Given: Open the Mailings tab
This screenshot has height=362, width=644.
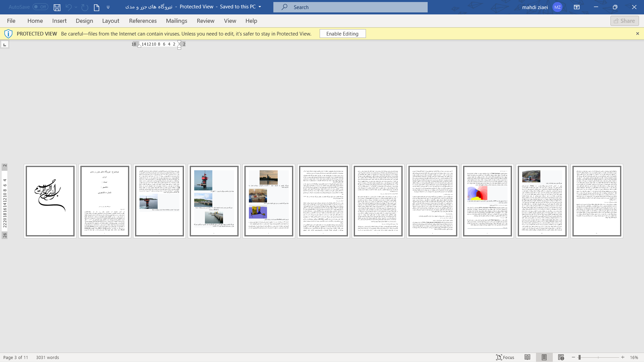Looking at the screenshot, I should click(x=177, y=21).
